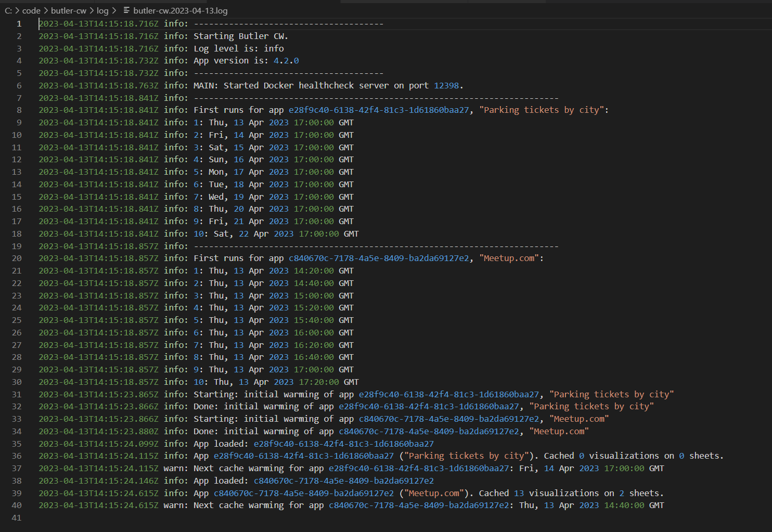
Task: Select line number 31 in the gutter
Action: point(17,394)
